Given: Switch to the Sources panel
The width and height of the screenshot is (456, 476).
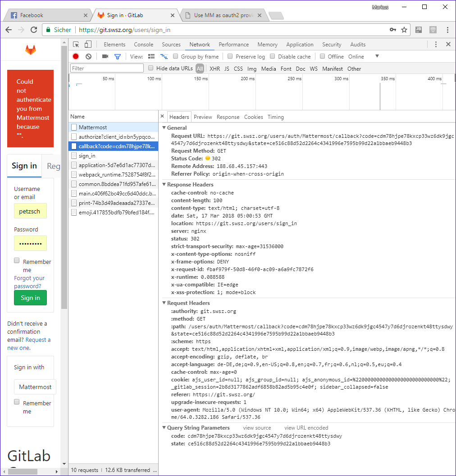Looking at the screenshot, I should click(x=171, y=44).
